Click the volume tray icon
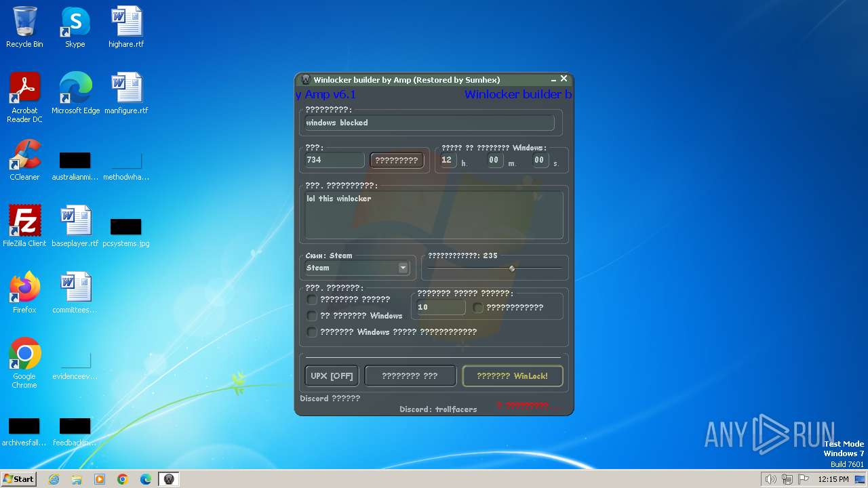868x488 pixels. point(770,479)
